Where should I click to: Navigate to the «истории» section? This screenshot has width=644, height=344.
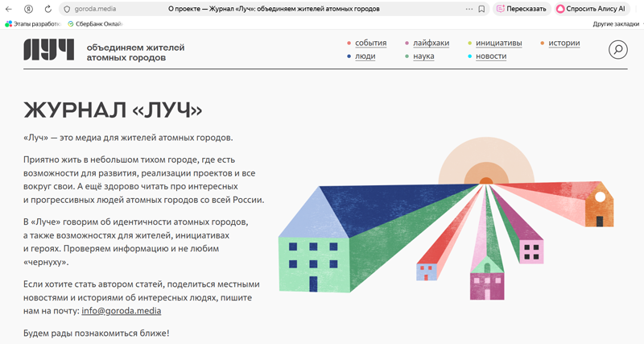click(563, 43)
